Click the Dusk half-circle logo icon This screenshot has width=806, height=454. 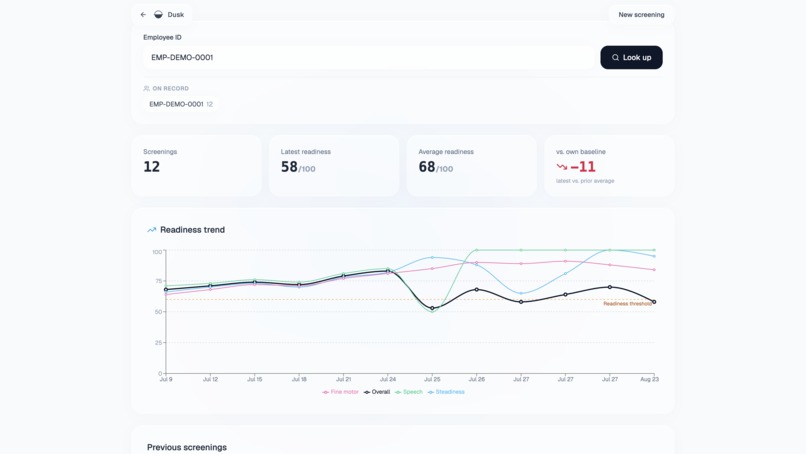pos(158,14)
